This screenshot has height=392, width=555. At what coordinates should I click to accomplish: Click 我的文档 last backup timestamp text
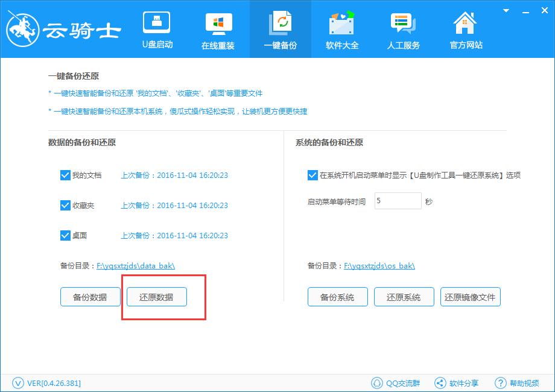[174, 175]
